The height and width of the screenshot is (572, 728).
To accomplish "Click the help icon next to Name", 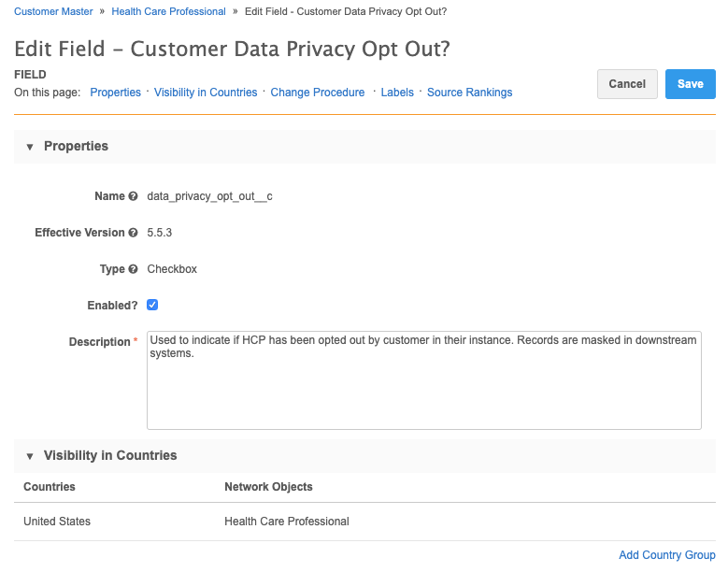I will 134,196.
